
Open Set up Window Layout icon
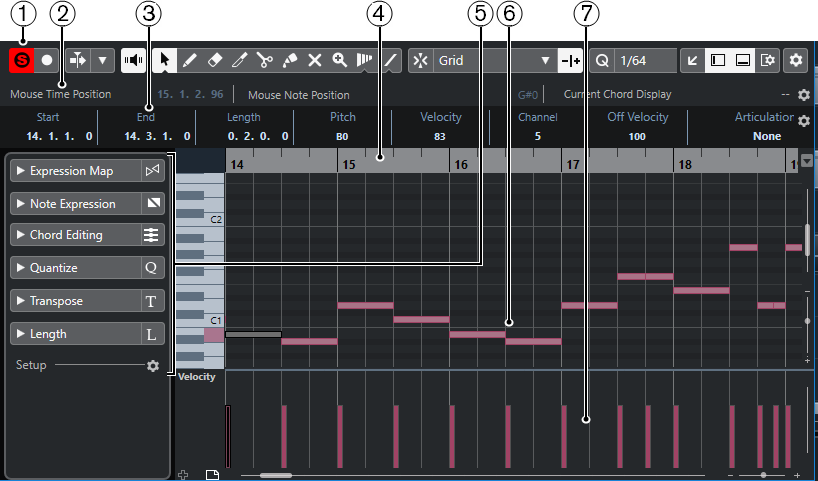768,61
